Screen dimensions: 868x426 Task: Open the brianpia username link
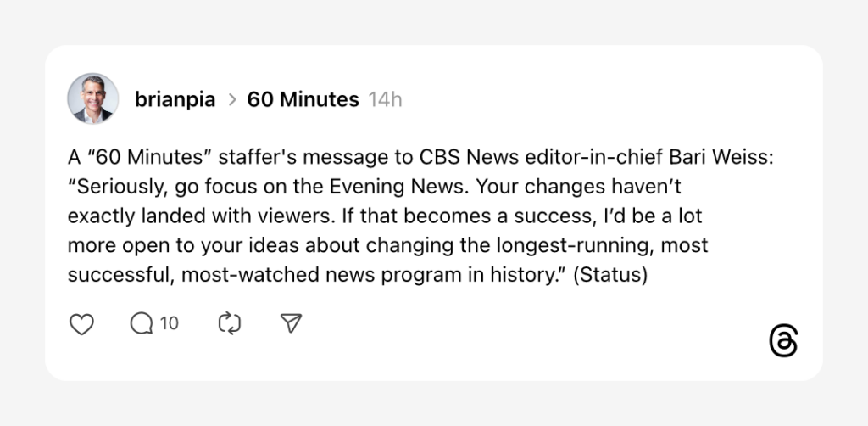175,100
